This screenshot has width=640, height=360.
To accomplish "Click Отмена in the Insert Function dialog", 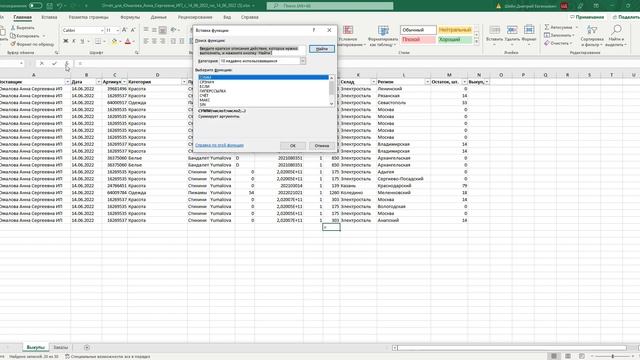I will (x=322, y=146).
